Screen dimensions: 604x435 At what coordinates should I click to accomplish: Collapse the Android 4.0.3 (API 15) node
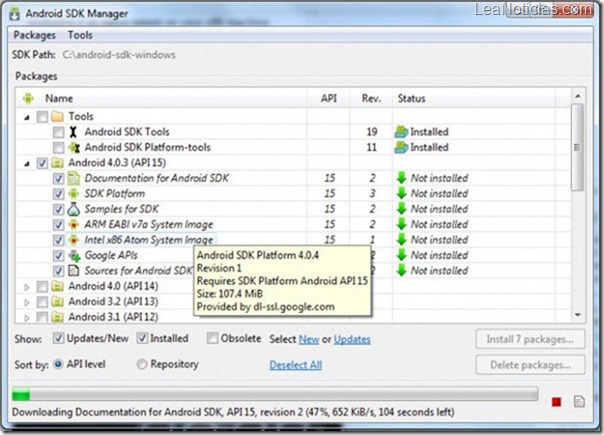26,162
